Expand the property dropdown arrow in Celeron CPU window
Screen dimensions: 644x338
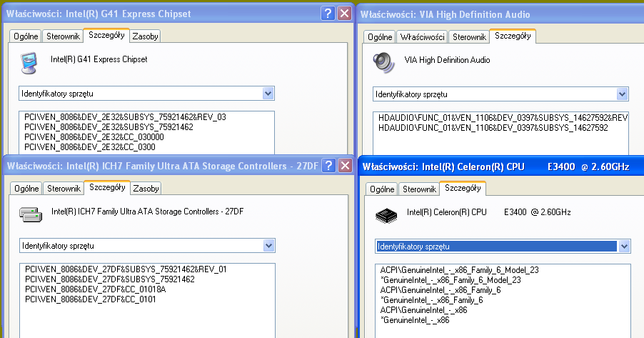click(624, 247)
